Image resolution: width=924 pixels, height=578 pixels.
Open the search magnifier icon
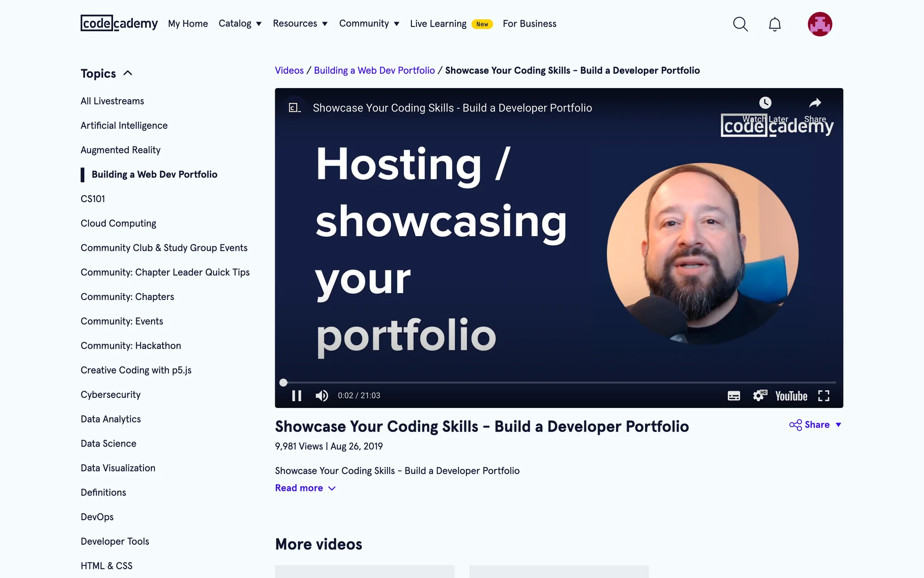(740, 24)
